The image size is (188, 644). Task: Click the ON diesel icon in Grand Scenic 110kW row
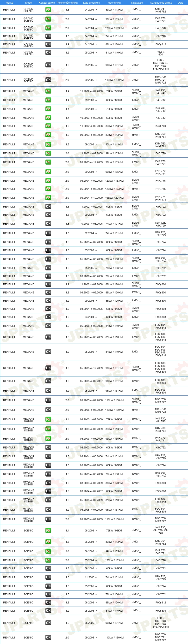[48, 80]
